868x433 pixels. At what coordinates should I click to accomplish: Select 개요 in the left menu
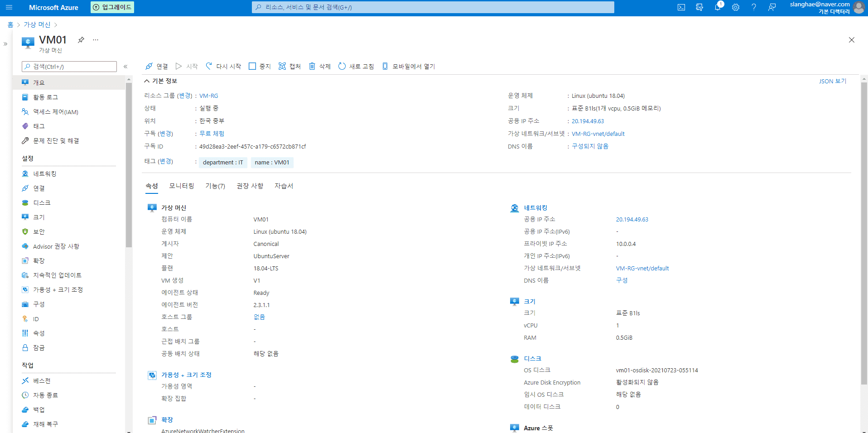[69, 82]
